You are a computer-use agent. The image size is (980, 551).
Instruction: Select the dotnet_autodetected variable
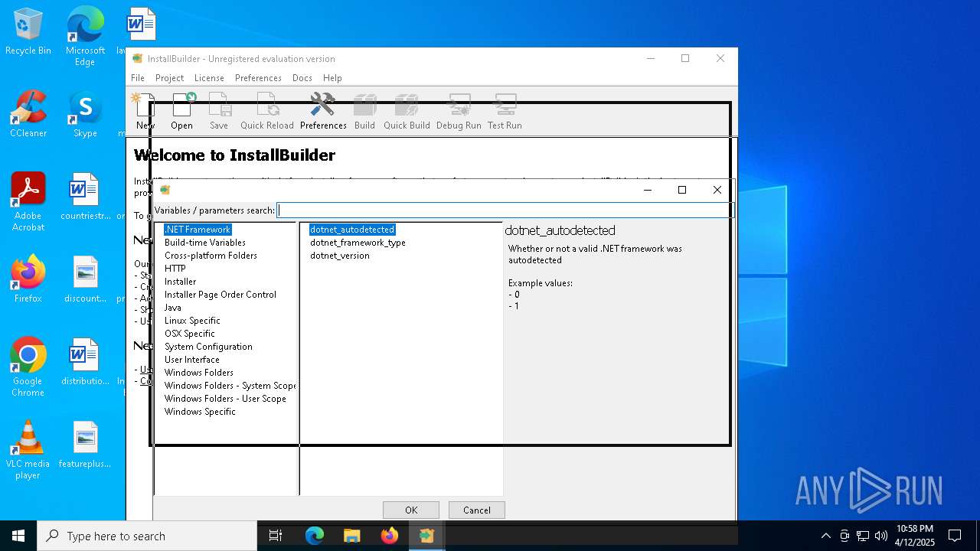point(352,230)
